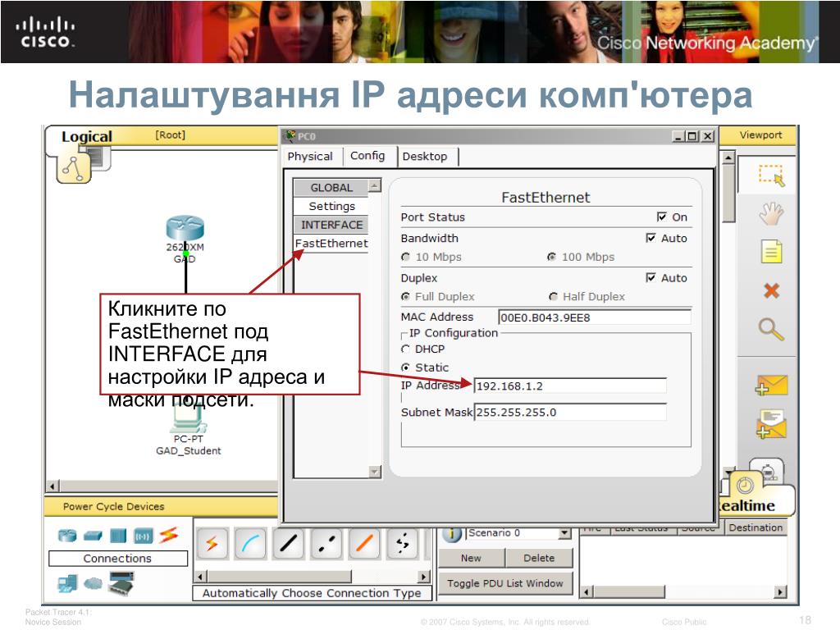
Task: Click the New scenario button
Action: (472, 558)
